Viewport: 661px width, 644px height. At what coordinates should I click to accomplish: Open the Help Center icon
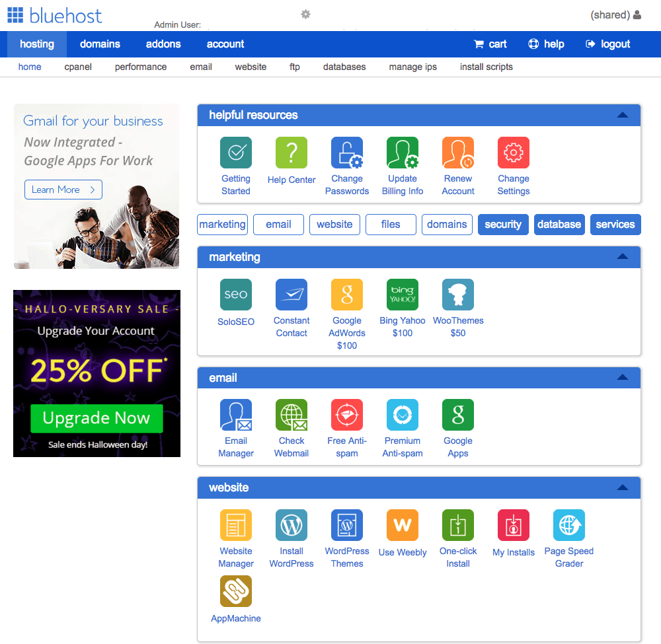point(292,153)
